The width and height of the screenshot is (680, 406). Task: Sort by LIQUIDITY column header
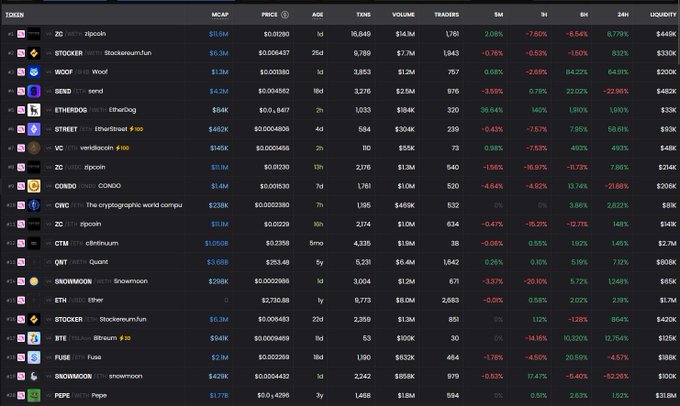pos(663,15)
